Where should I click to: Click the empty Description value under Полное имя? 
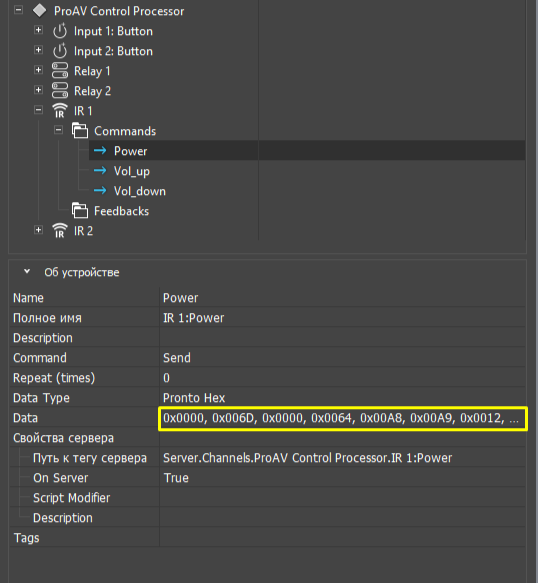[x=342, y=338]
